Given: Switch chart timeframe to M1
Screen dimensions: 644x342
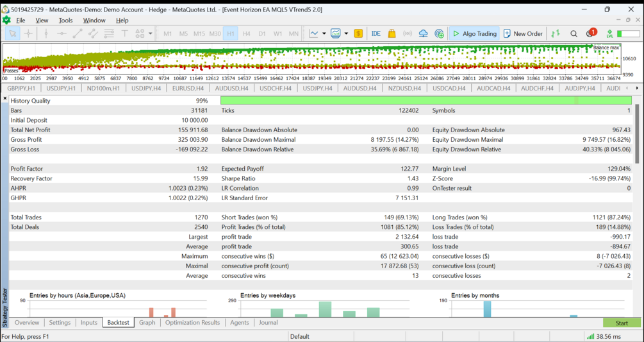Looking at the screenshot, I should coord(168,34).
